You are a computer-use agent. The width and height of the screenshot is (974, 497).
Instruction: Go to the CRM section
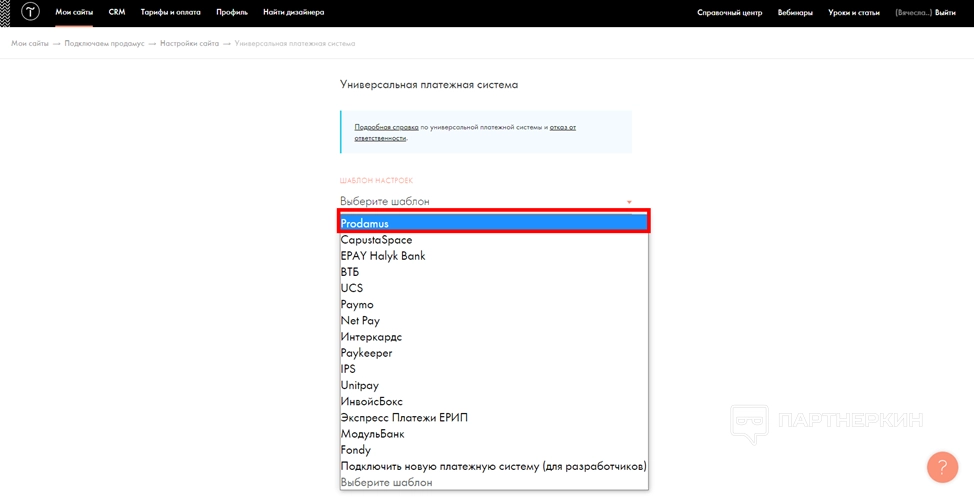(x=117, y=12)
